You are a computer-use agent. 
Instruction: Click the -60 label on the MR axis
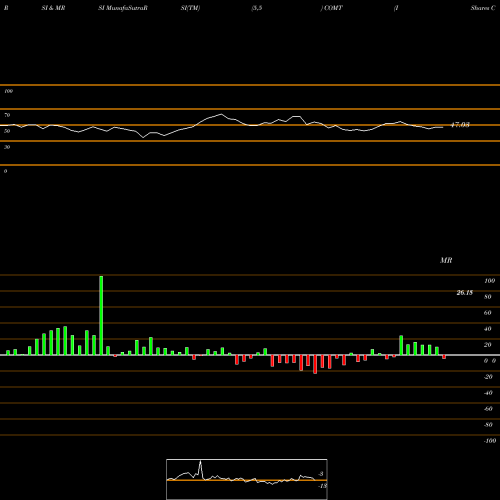coord(488,409)
